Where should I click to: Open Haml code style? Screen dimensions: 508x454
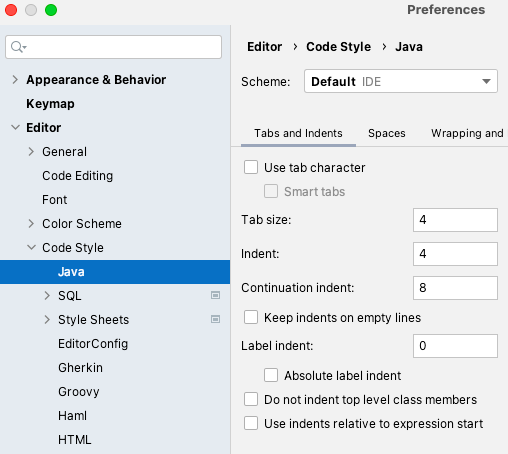tap(72, 416)
